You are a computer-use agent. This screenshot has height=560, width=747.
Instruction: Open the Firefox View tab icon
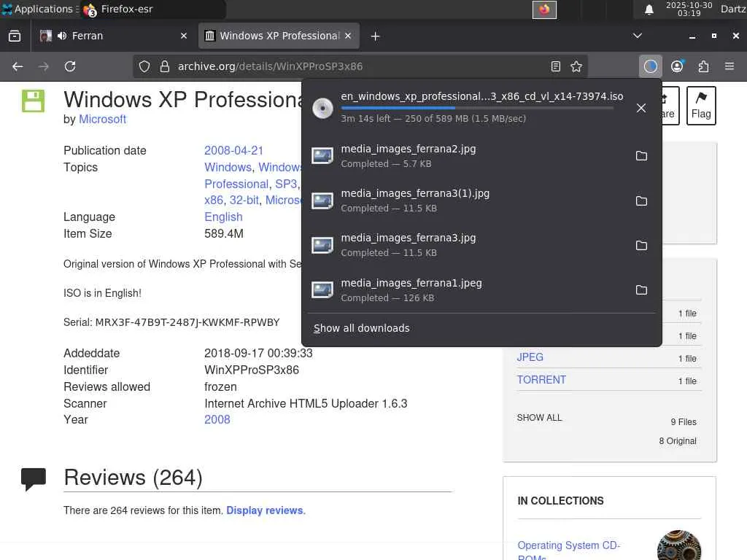(x=15, y=36)
